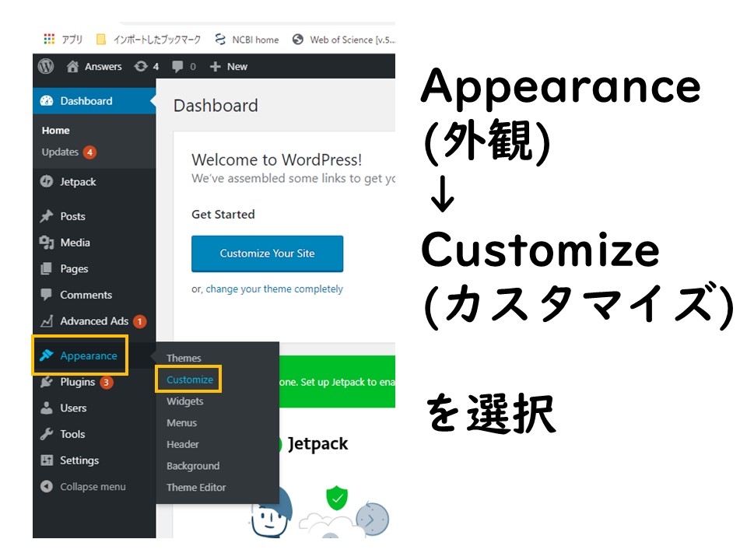
Task: Click the Users person icon
Action: coord(47,408)
